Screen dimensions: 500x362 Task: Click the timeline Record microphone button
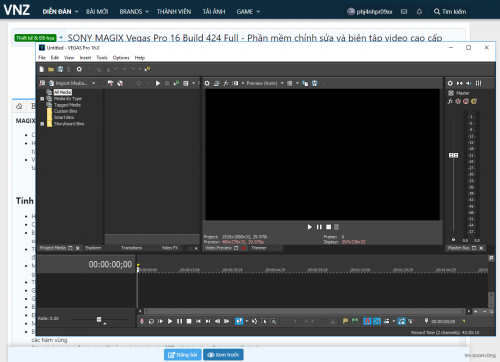pyautogui.click(x=142, y=321)
